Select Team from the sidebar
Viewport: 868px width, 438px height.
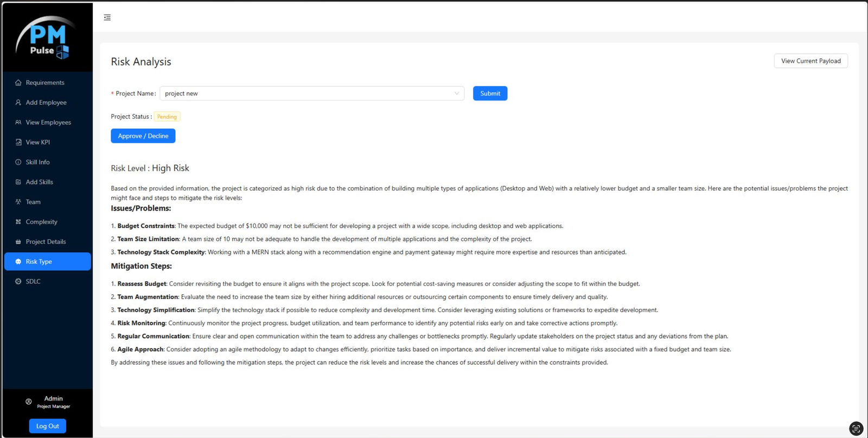33,202
